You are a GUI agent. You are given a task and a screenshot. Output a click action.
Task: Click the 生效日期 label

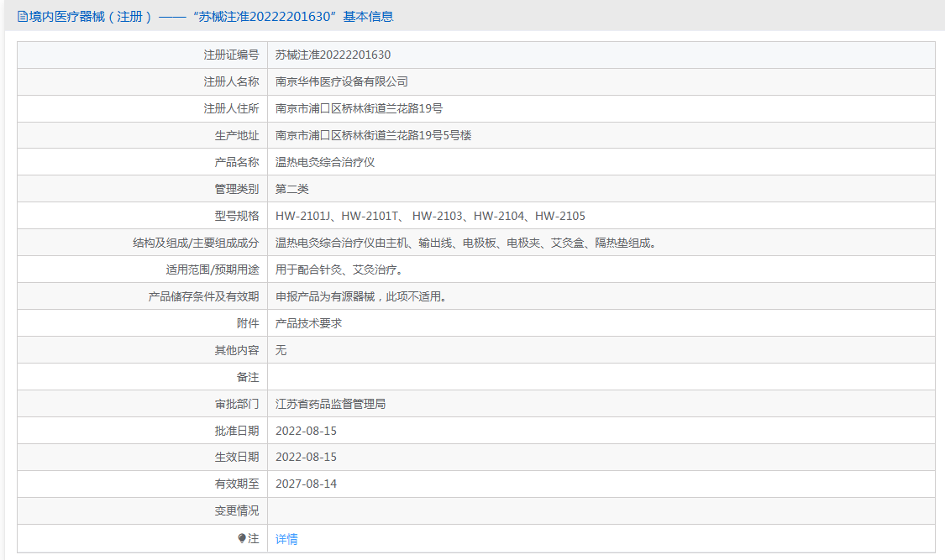[237, 457]
